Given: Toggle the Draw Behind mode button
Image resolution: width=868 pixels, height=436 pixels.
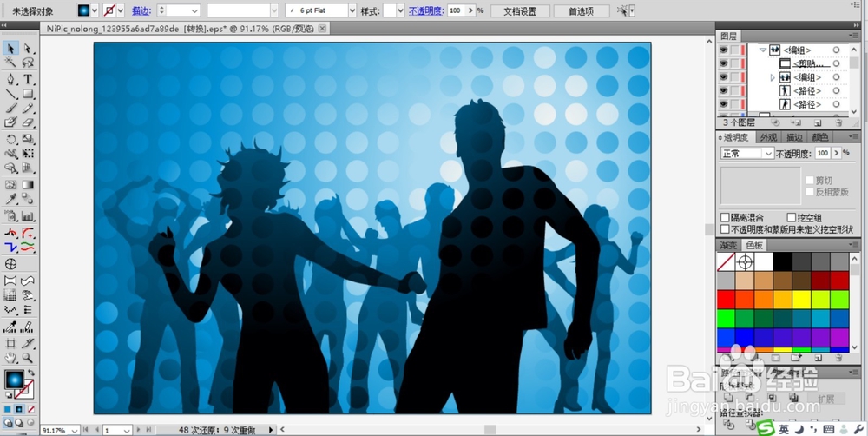Looking at the screenshot, I should click(19, 423).
